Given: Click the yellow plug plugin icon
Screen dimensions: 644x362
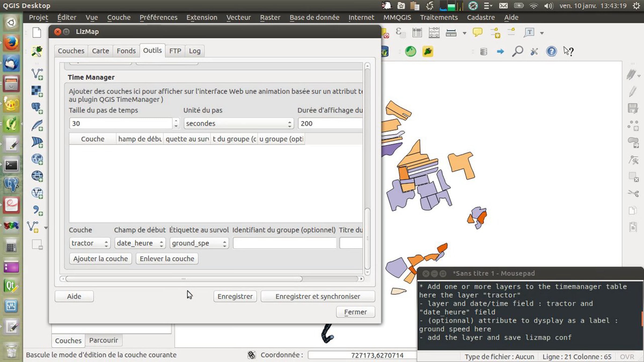Looking at the screenshot, I should click(428, 51).
